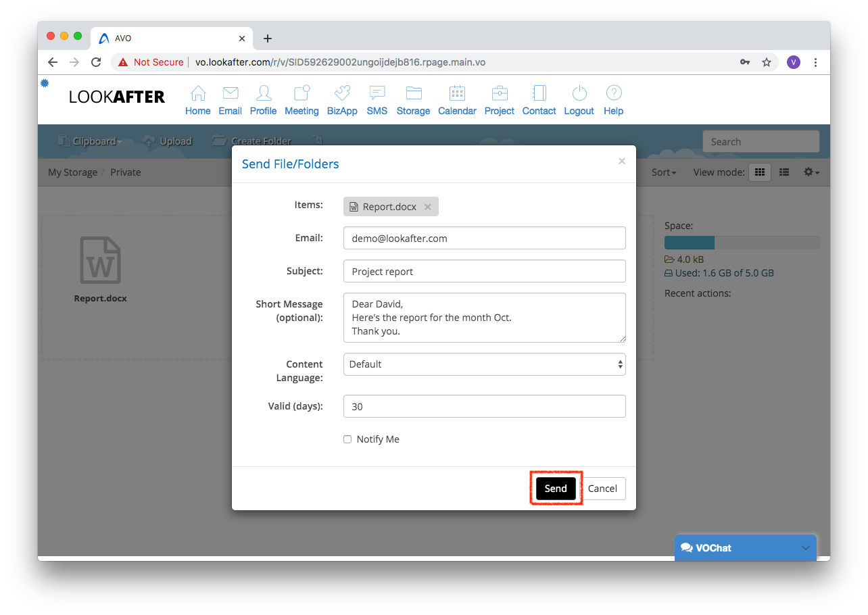Expand the Sort dropdown

pos(664,172)
